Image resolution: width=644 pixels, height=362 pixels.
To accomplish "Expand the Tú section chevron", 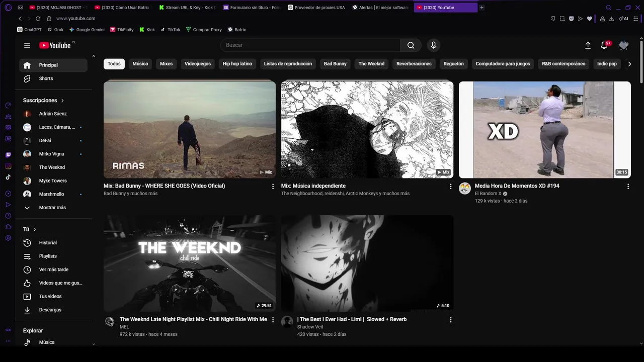I will 35,230.
